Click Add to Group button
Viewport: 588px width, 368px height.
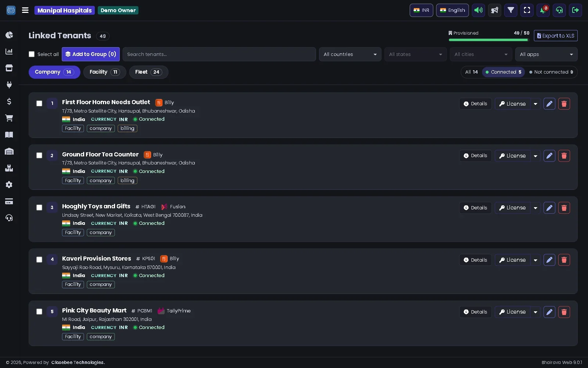tap(91, 54)
